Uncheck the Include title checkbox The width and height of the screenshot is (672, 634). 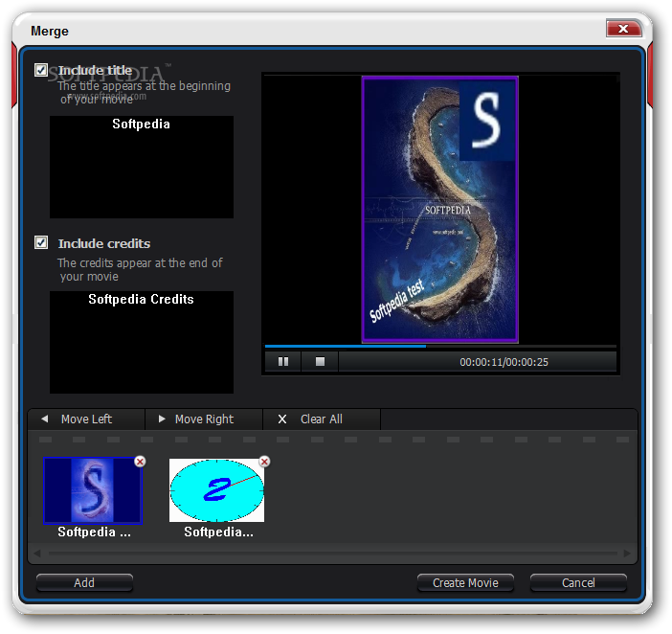pos(41,70)
